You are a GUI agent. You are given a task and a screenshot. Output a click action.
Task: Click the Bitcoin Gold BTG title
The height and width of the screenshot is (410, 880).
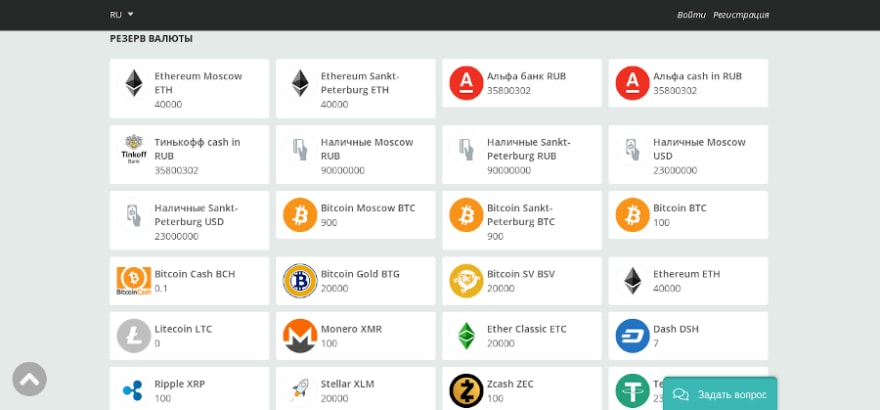(x=360, y=274)
